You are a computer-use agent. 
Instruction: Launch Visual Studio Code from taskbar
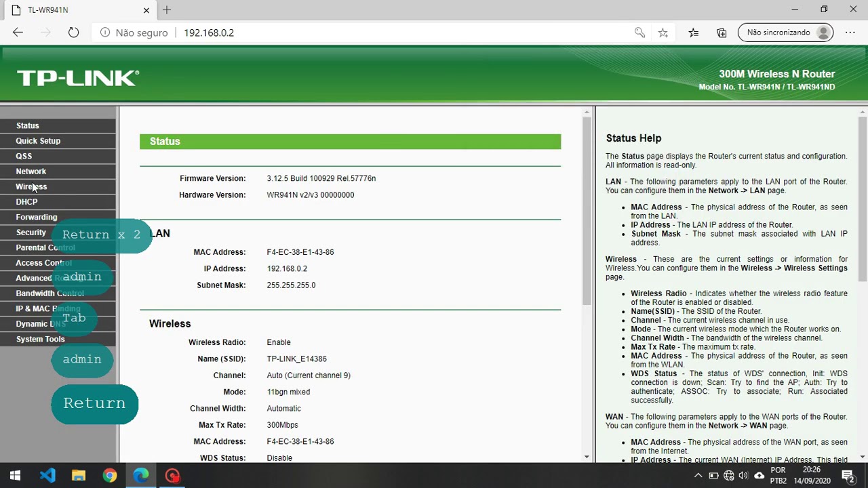[x=47, y=475]
